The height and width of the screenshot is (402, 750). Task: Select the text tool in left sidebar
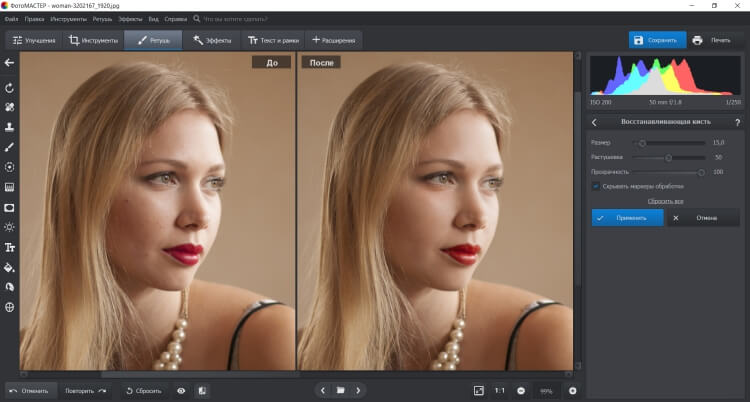[x=9, y=247]
